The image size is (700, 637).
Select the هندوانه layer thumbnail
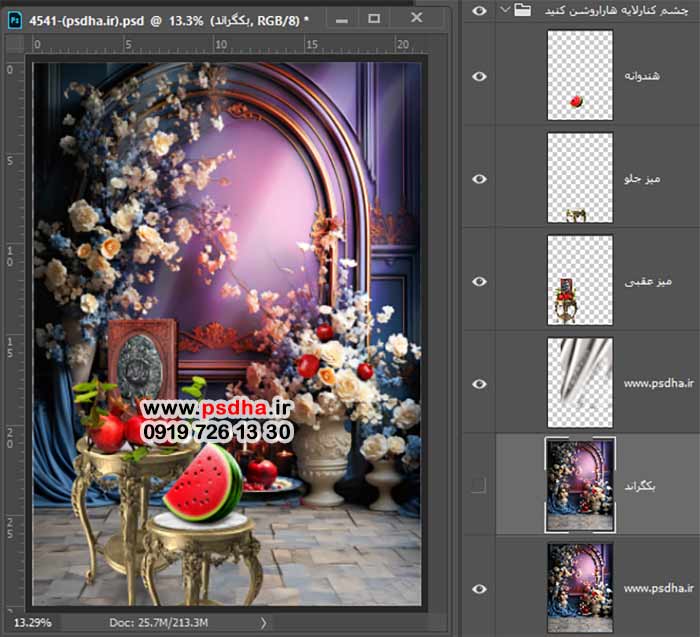click(580, 75)
